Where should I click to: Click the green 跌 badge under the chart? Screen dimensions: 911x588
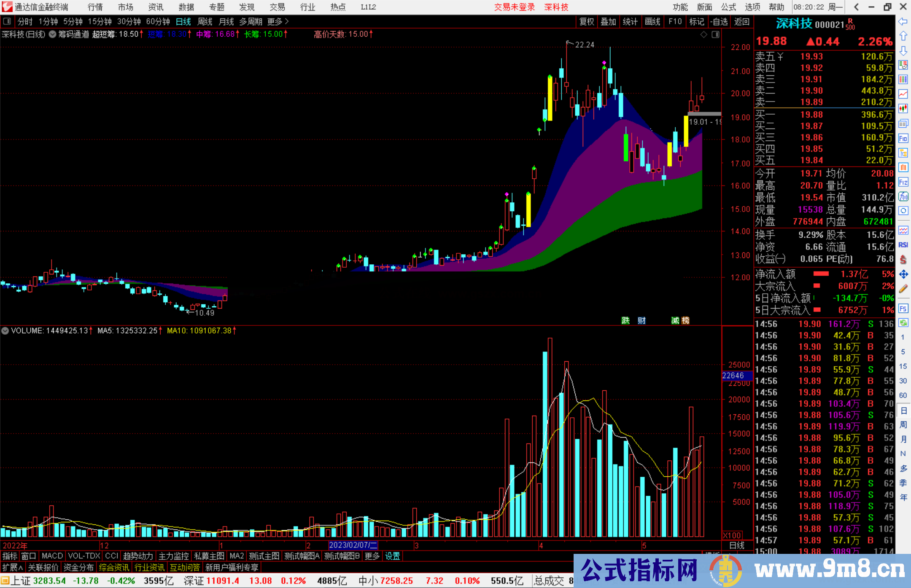[x=625, y=321]
